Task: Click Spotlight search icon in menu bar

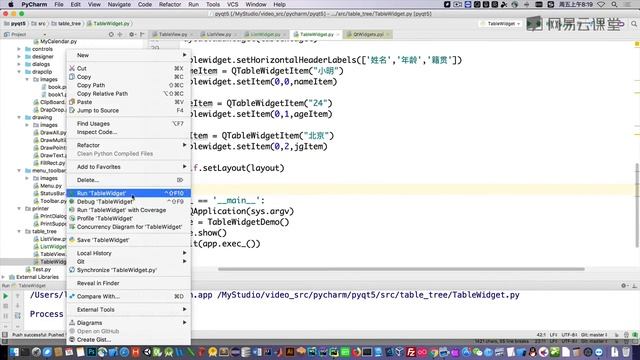Action: (614, 4)
